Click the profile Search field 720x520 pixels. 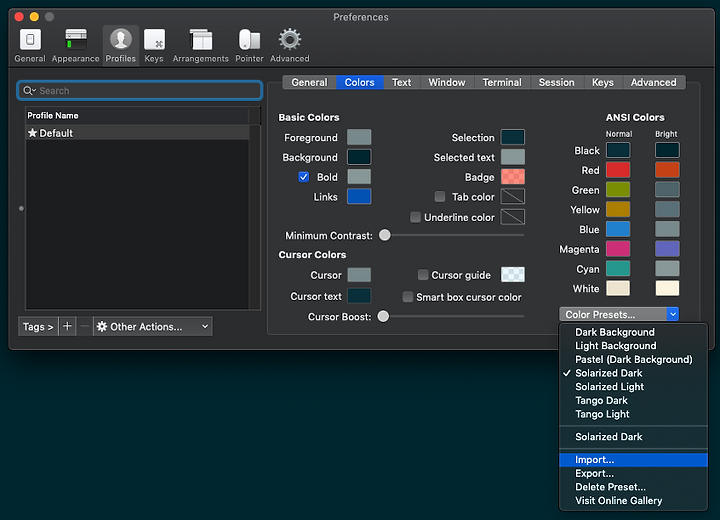(x=140, y=90)
